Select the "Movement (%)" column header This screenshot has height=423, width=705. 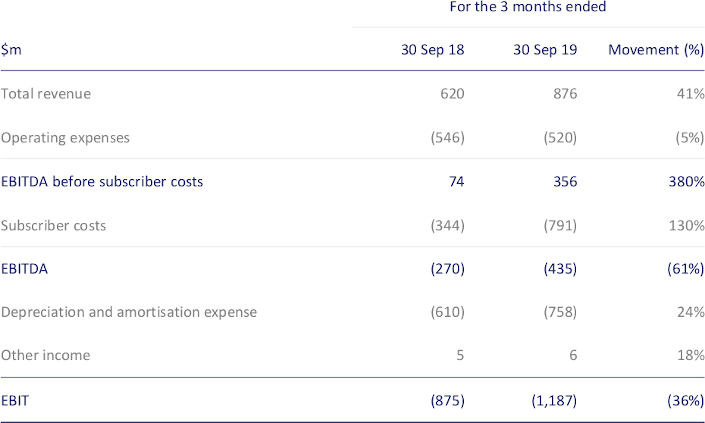(656, 50)
